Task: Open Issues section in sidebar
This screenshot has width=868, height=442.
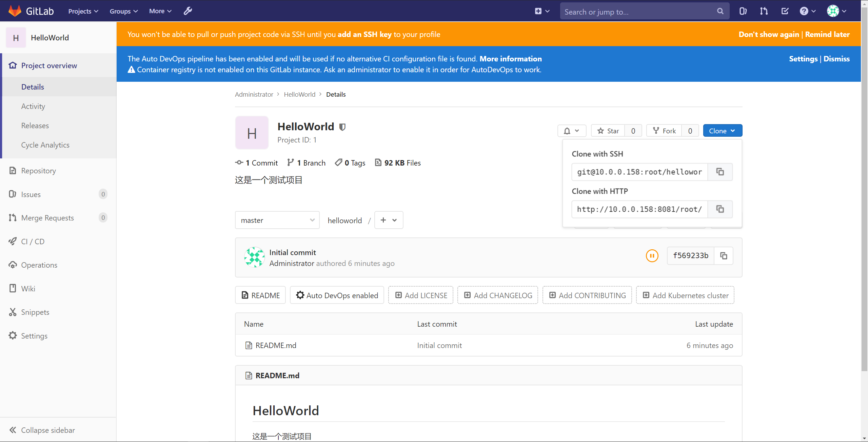Action: pos(31,194)
